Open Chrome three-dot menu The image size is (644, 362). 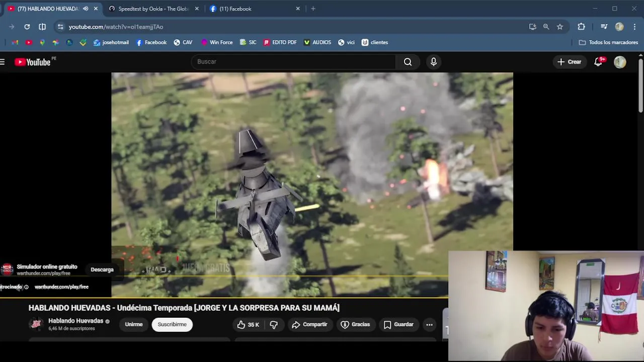click(635, 27)
